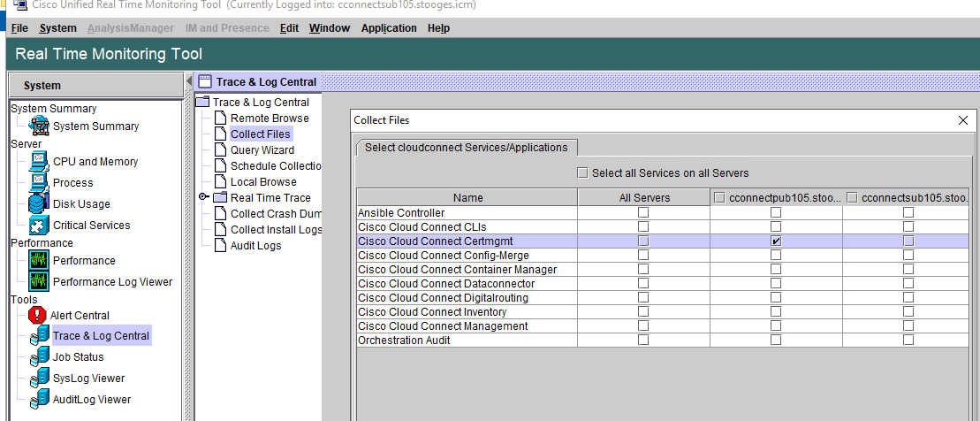Image resolution: width=980 pixels, height=421 pixels.
Task: Select Cisco Cloud Connect Management row
Action: tap(663, 325)
